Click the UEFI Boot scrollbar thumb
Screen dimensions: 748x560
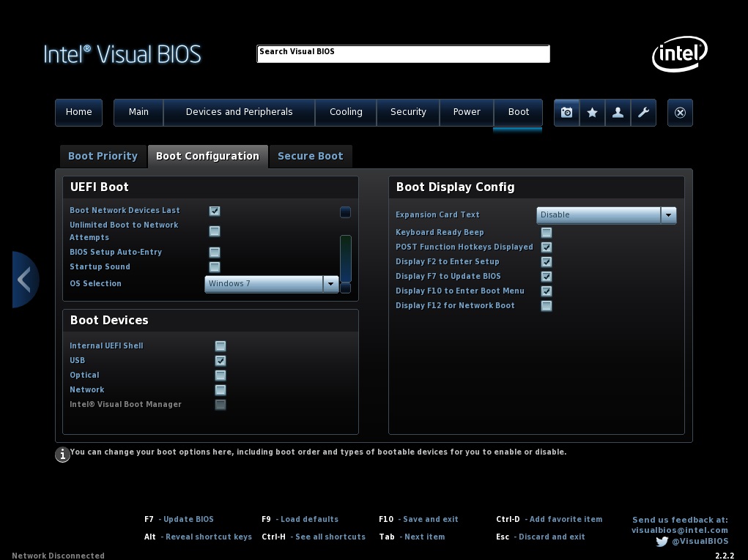(x=345, y=258)
